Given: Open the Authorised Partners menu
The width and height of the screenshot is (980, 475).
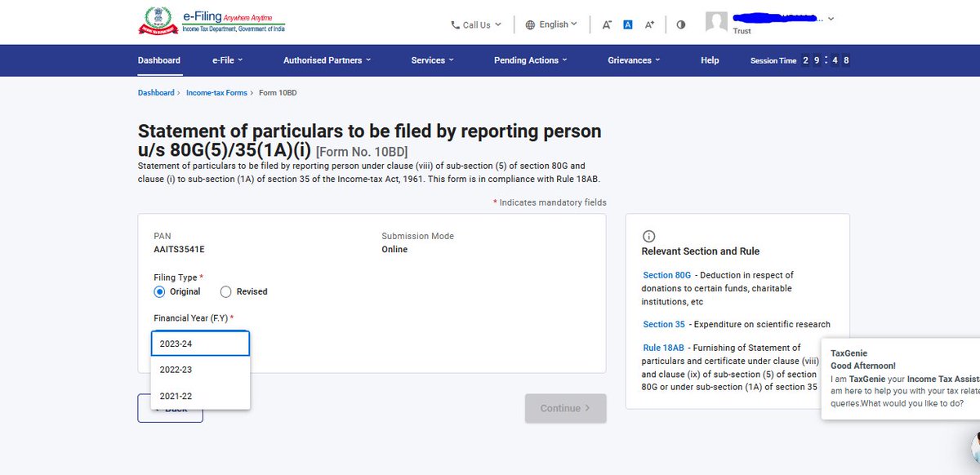Looking at the screenshot, I should tap(327, 60).
